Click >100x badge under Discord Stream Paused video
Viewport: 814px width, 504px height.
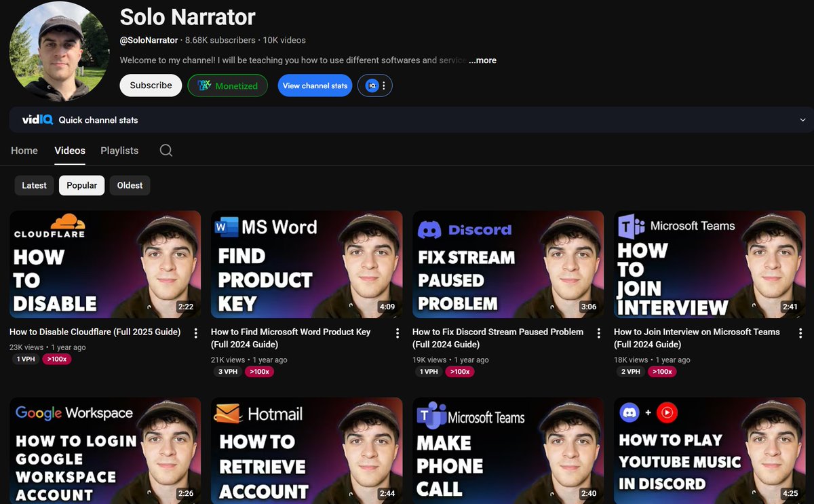point(460,372)
